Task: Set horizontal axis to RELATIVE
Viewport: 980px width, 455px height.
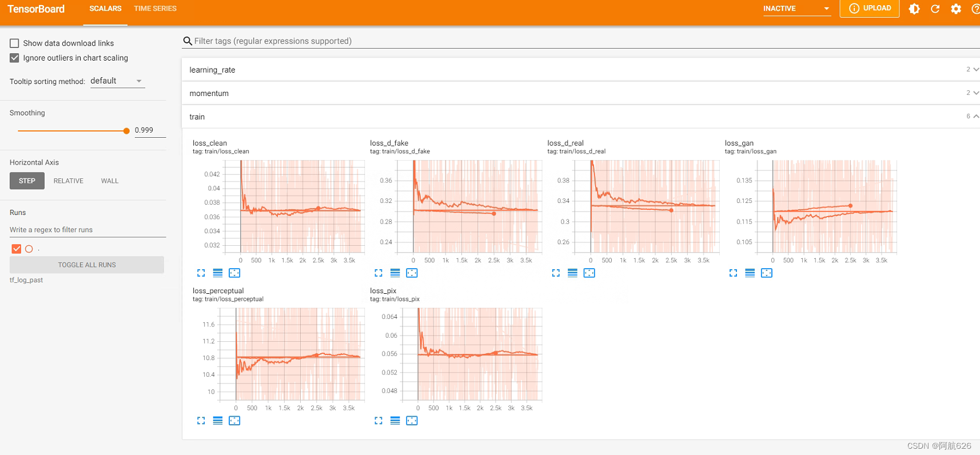Action: click(69, 181)
